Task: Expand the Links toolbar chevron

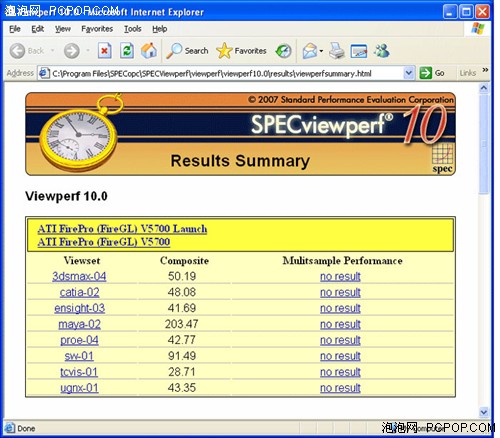Action: coord(485,70)
